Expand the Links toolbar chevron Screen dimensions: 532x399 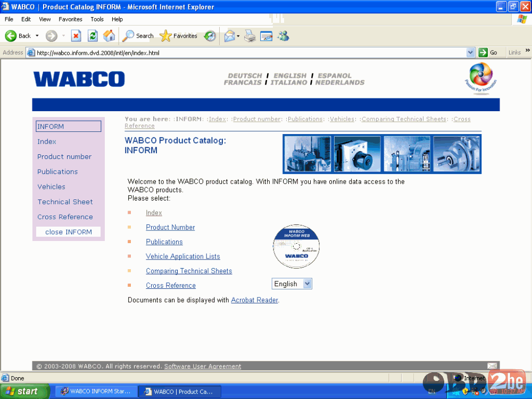[x=528, y=51]
